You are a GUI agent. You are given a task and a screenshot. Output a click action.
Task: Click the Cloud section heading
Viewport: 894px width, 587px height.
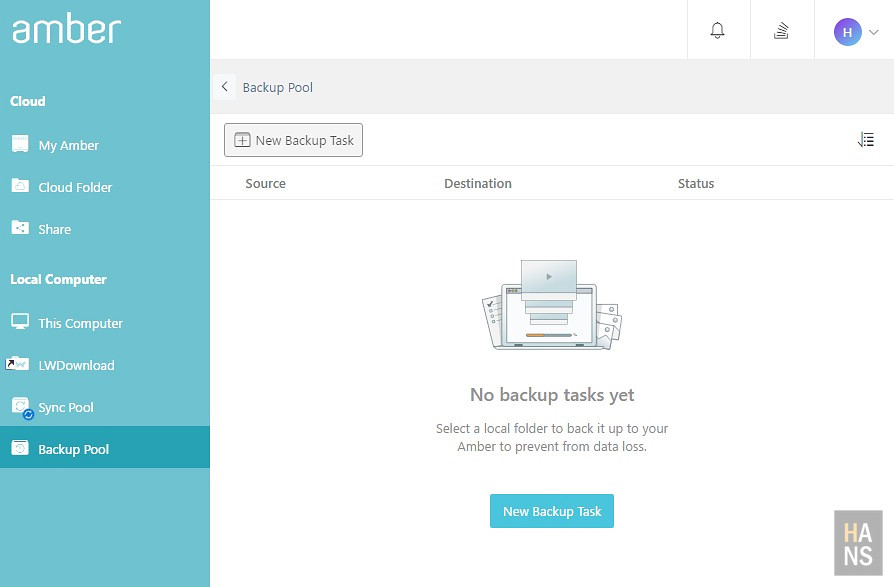[x=27, y=101]
